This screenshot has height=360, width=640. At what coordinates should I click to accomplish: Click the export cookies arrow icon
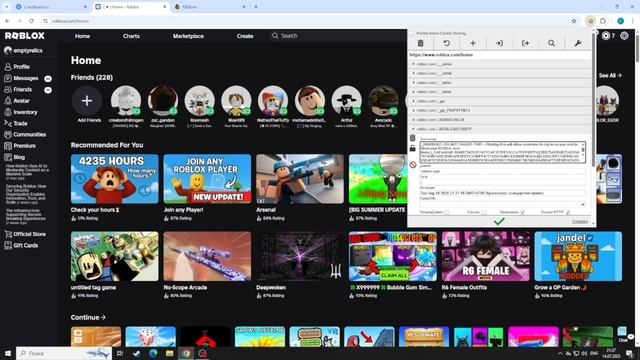pos(525,43)
